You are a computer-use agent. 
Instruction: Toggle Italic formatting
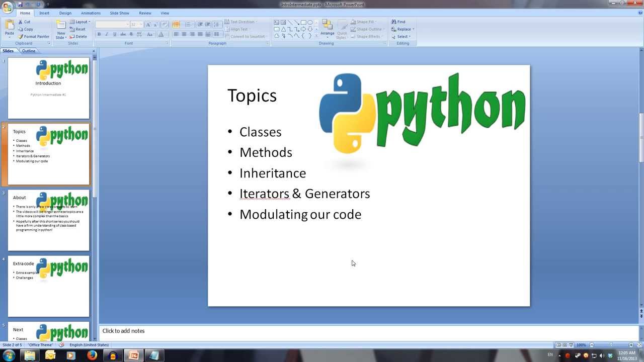[x=107, y=34]
